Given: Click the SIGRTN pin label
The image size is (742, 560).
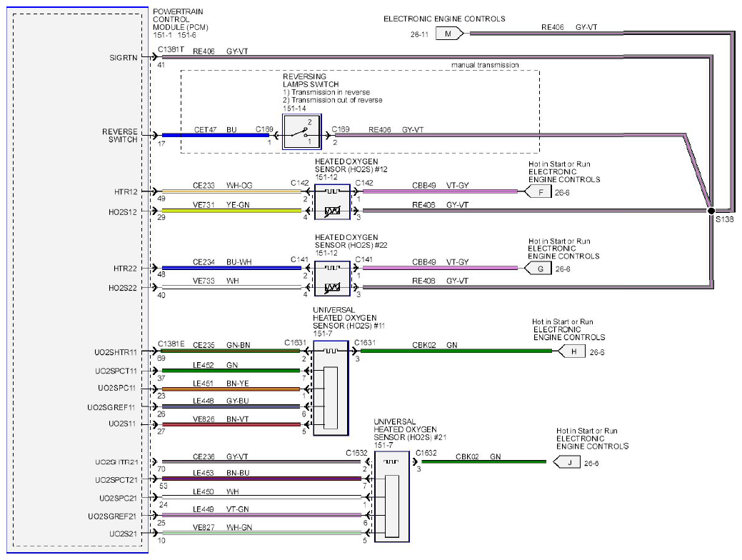Looking at the screenshot, I should [124, 58].
